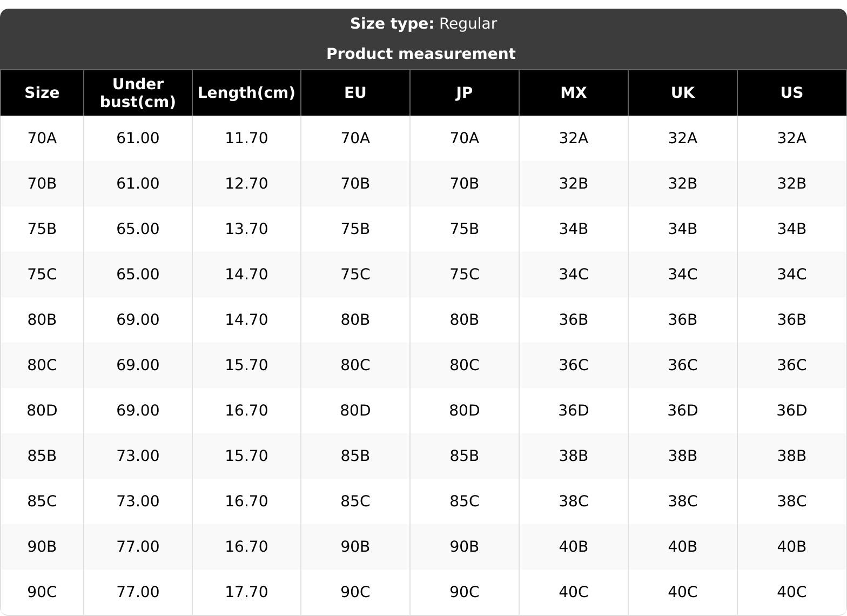Click the UK column header

[x=683, y=93]
